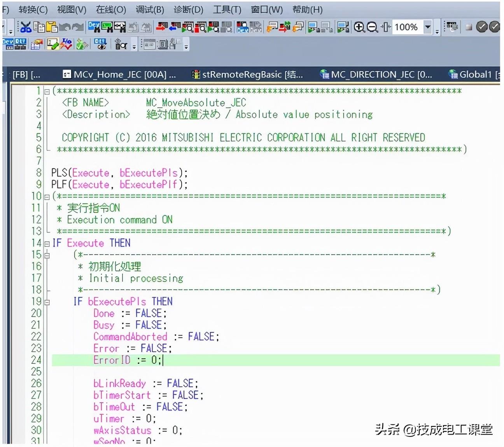Collapse the header comment block at line 1

click(x=47, y=92)
